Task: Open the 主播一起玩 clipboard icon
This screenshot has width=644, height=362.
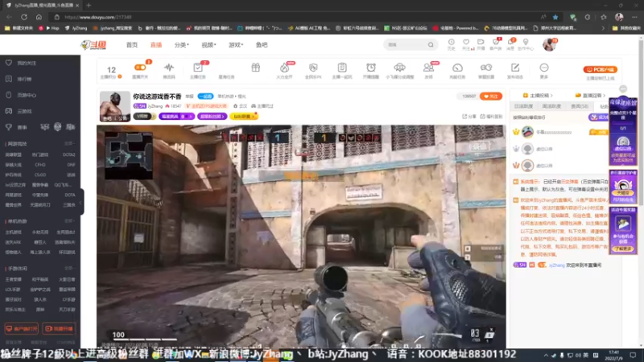Action: [x=341, y=70]
